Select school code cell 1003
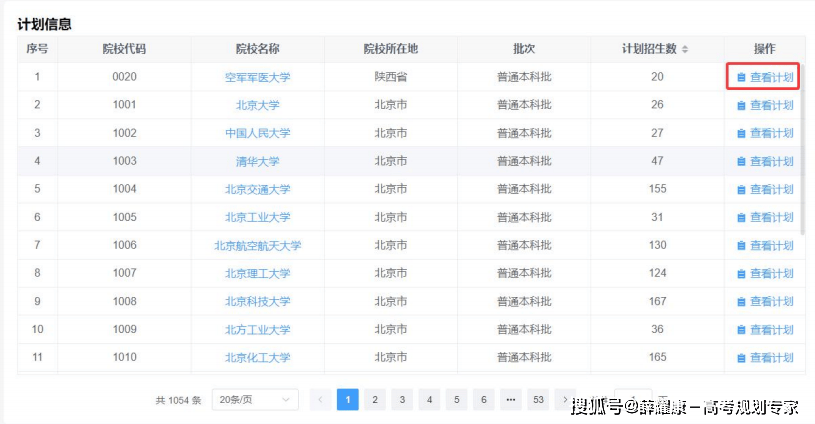 click(125, 161)
